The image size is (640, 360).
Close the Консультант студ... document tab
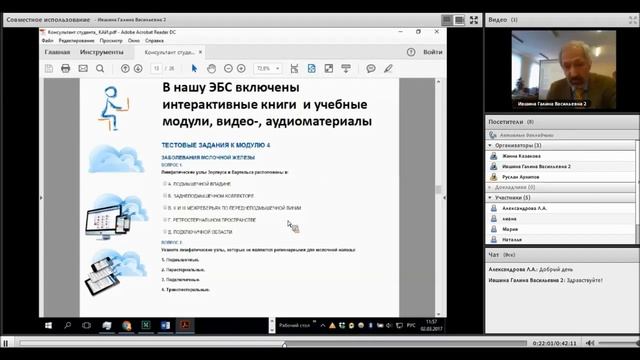point(200,52)
